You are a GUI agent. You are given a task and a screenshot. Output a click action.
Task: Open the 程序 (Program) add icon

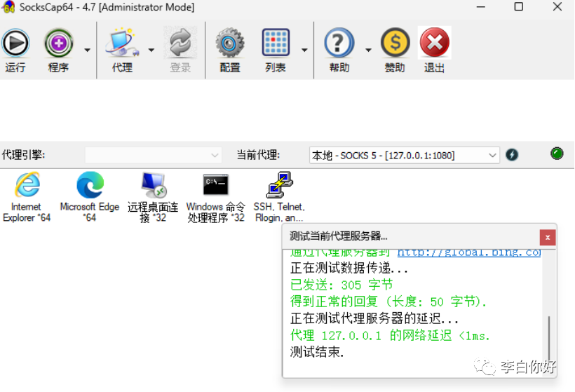59,43
